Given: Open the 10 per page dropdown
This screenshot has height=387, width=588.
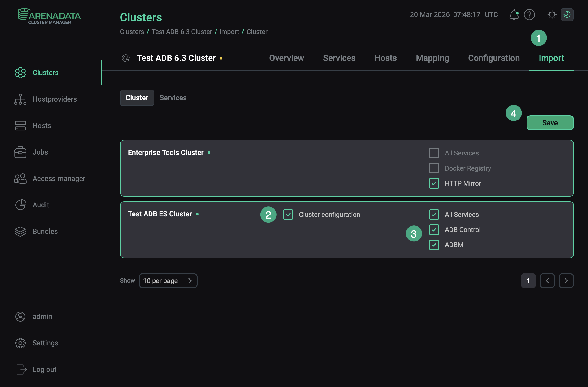Looking at the screenshot, I should click(168, 280).
